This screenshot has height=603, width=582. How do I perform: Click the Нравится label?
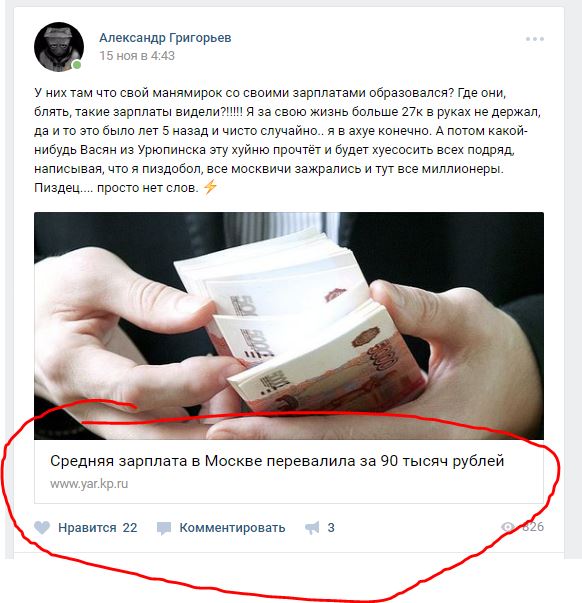click(87, 528)
